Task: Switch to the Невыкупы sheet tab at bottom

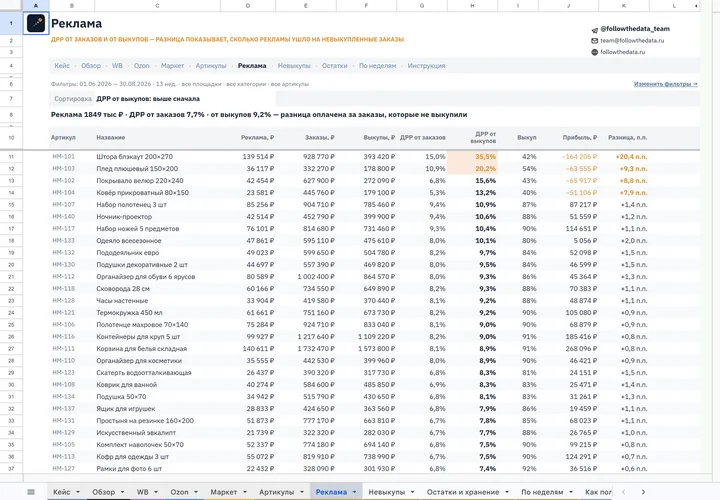Action: pyautogui.click(x=386, y=492)
